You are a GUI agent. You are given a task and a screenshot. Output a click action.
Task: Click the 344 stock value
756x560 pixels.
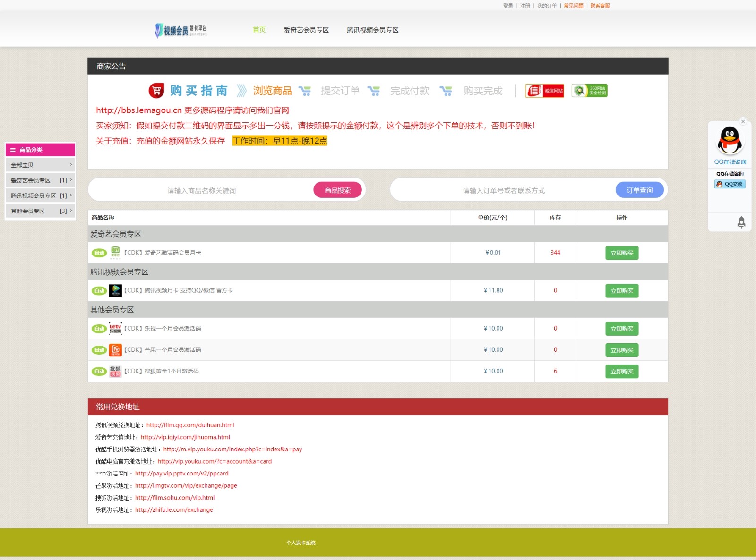click(555, 253)
